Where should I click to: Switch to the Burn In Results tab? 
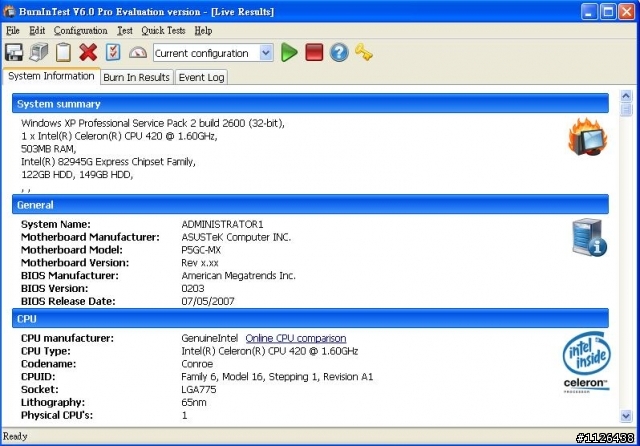(x=136, y=77)
